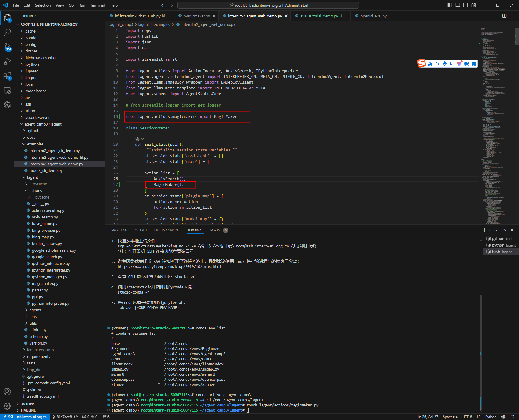Open Explorer Views and More Actions ellipsis

[98, 16]
